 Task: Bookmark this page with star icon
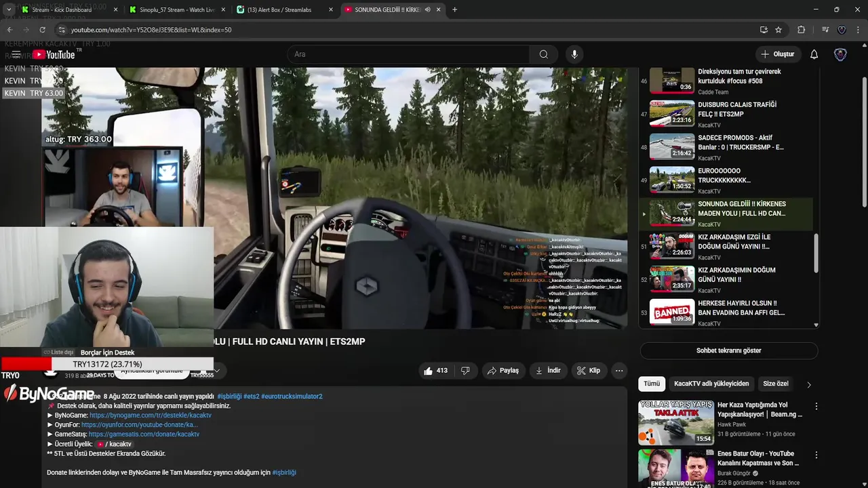coord(778,30)
